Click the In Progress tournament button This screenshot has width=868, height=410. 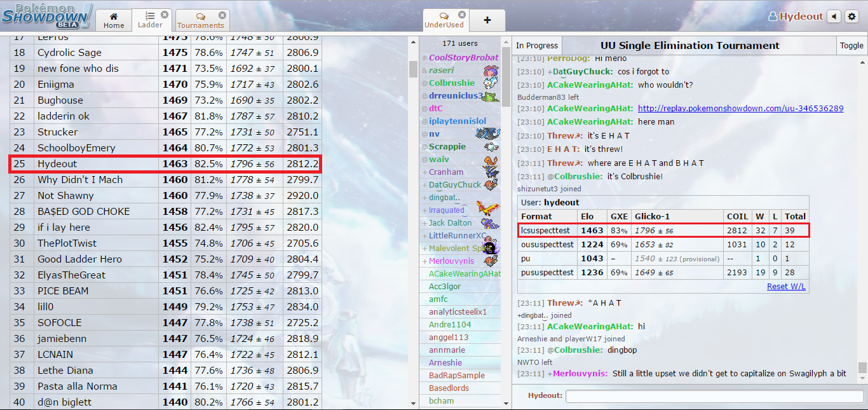537,46
